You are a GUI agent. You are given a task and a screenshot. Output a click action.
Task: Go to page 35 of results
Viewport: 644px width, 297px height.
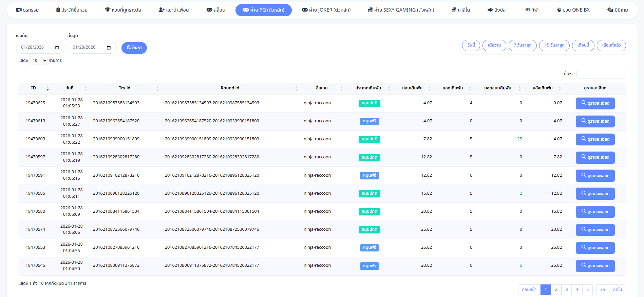(602, 290)
